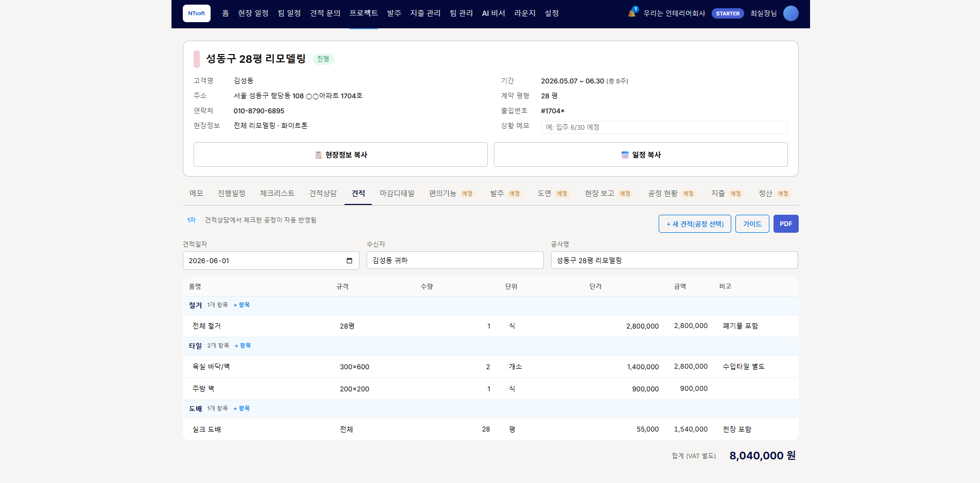Image resolution: width=980 pixels, height=483 pixels.
Task: Add item to 도배 category
Action: pyautogui.click(x=242, y=409)
